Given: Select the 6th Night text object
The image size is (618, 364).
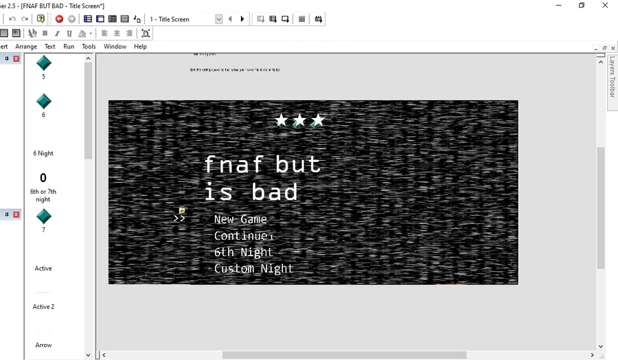Looking at the screenshot, I should click(243, 252).
